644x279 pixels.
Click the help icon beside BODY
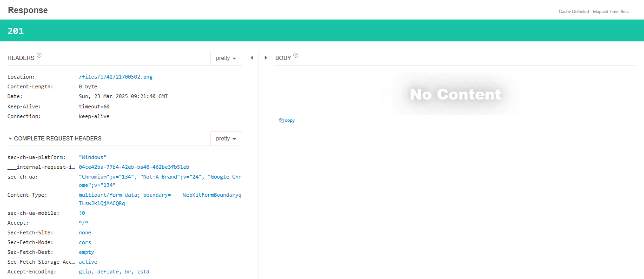(x=296, y=55)
